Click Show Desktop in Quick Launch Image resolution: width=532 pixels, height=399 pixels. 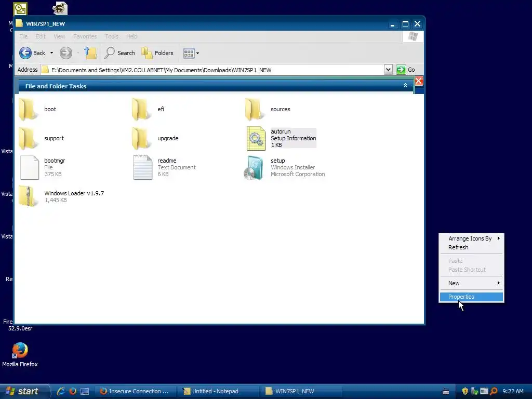[x=85, y=392]
